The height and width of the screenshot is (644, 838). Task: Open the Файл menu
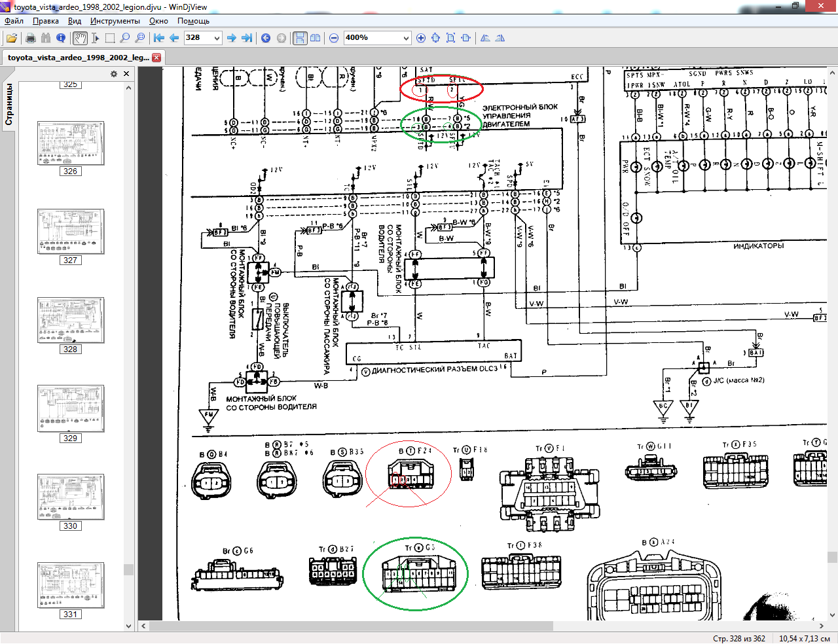click(x=14, y=21)
